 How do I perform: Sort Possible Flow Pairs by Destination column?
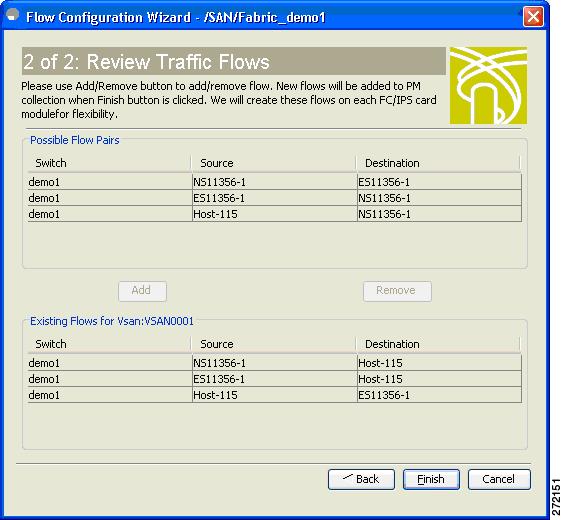click(438, 163)
